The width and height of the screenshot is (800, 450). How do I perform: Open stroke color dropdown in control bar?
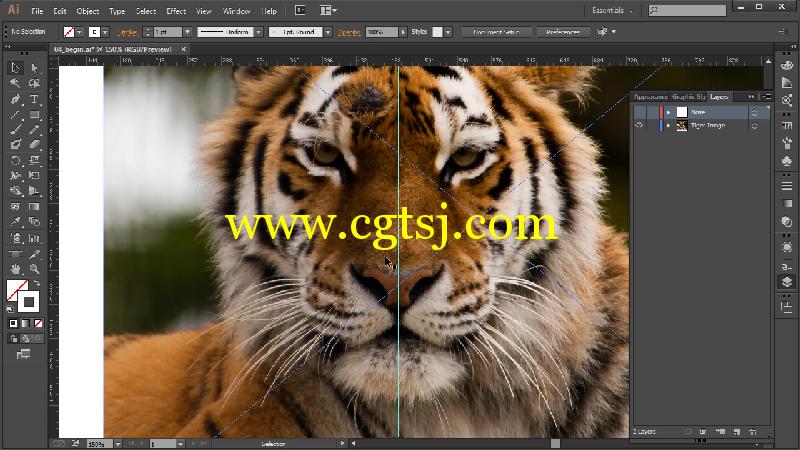(105, 32)
